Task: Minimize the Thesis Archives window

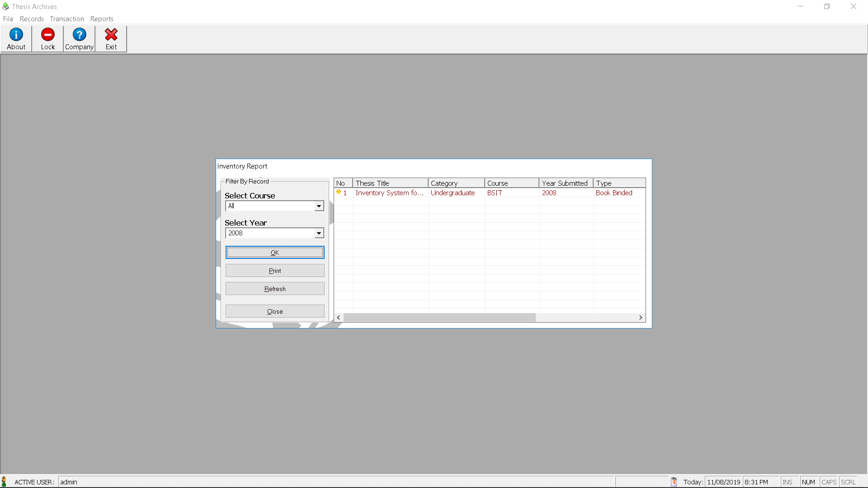Action: click(x=801, y=6)
